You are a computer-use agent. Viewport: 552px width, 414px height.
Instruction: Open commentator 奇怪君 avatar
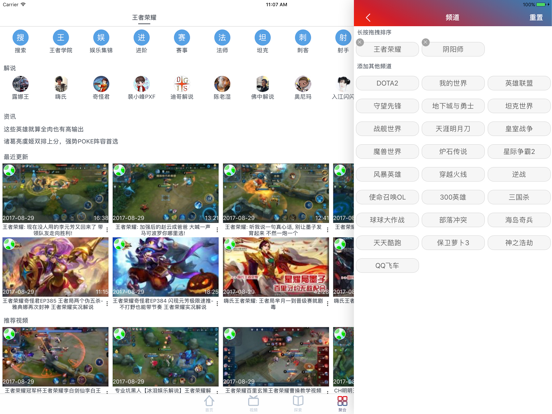(101, 84)
